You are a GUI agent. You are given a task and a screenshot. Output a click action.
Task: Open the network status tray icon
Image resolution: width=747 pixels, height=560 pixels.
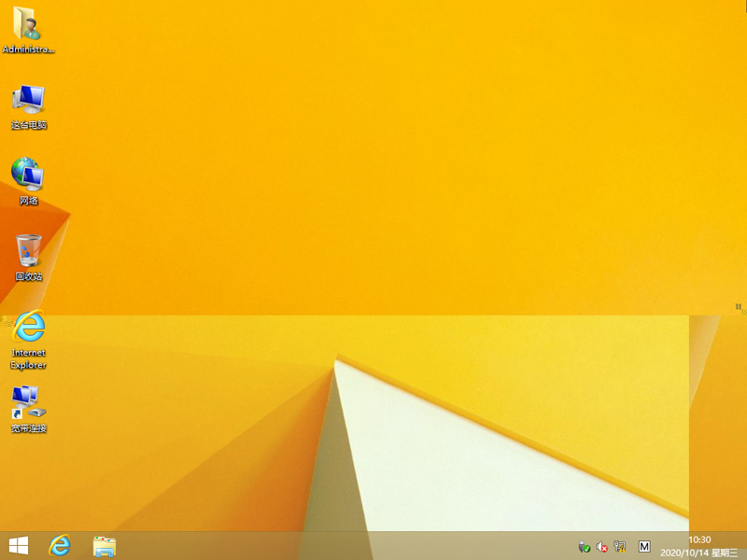tap(619, 546)
